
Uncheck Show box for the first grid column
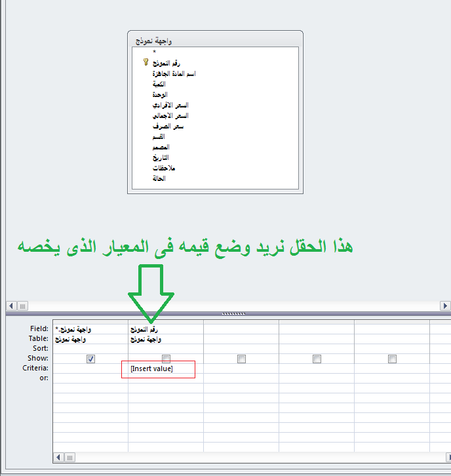[90, 359]
